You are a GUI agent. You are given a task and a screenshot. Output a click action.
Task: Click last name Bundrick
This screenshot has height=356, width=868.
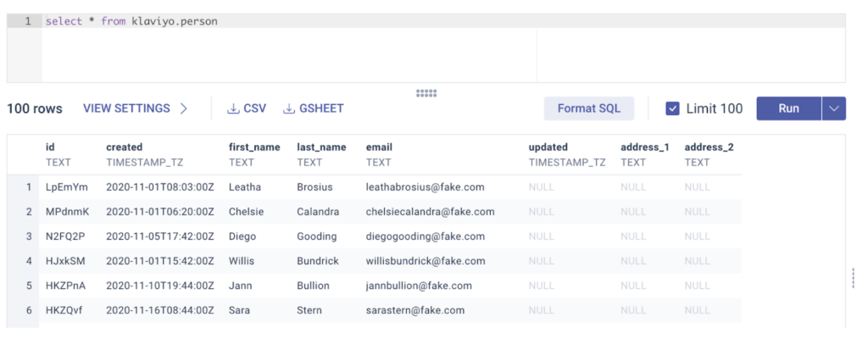point(318,261)
